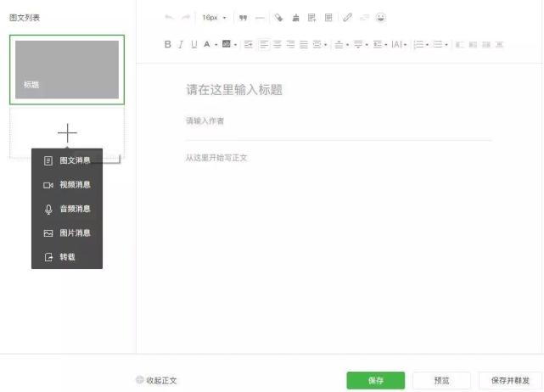Open the emoji picker smiley icon
544x392 pixels.
pyautogui.click(x=381, y=17)
